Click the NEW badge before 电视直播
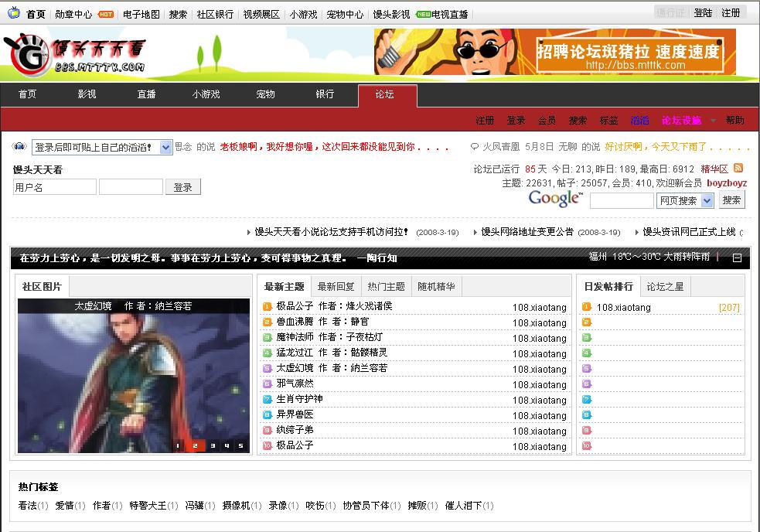The image size is (760, 532). pyautogui.click(x=423, y=15)
